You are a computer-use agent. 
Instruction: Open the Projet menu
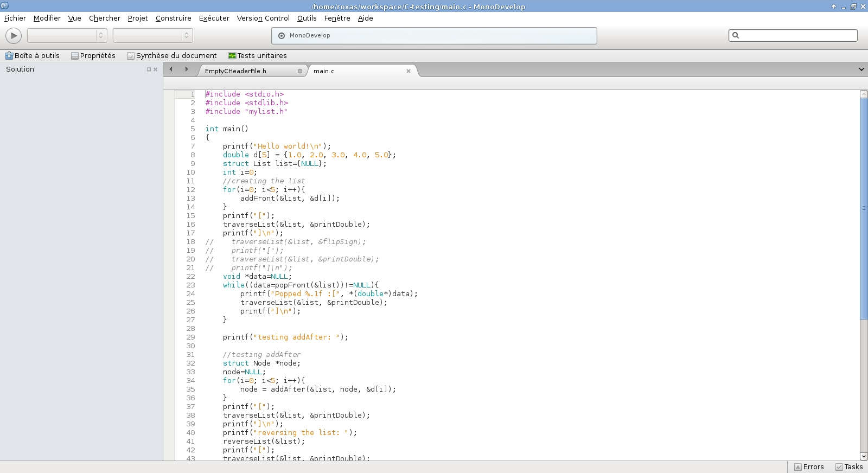[x=138, y=18]
